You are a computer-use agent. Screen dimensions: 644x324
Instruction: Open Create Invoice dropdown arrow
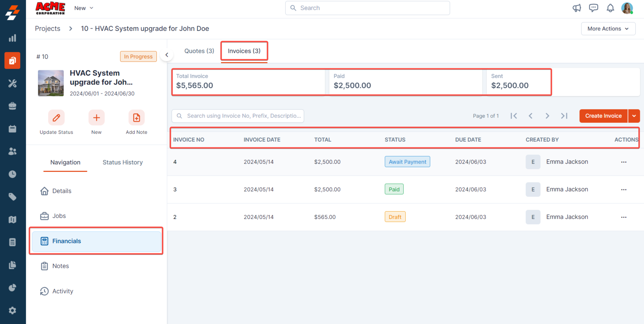[634, 116]
